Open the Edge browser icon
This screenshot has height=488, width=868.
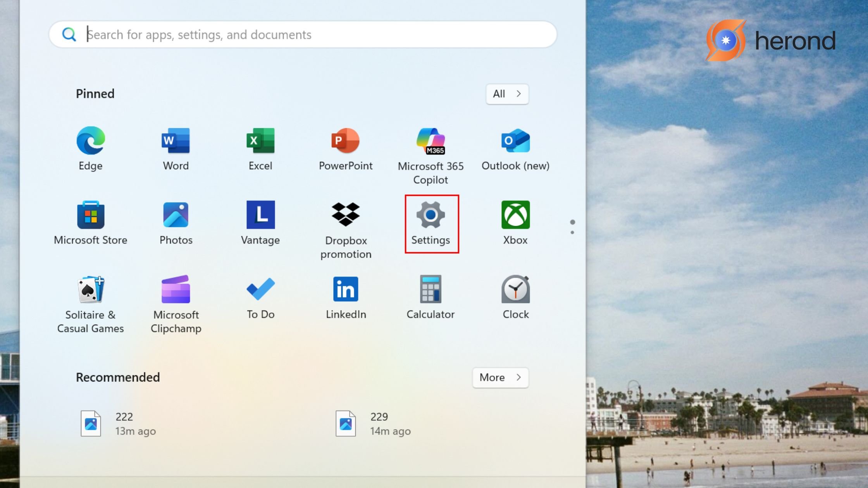coord(91,141)
